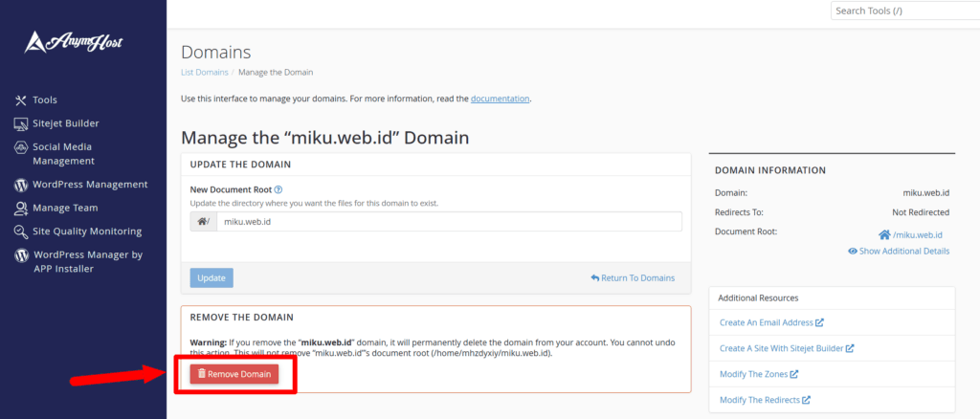The image size is (980, 419).
Task: Click 'Additional Resources' heading
Action: (x=758, y=298)
